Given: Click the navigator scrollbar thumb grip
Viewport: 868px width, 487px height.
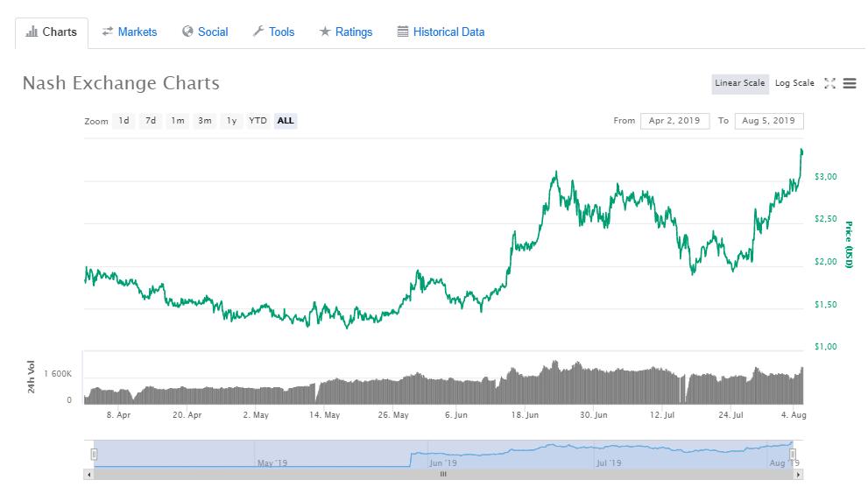Looking at the screenshot, I should (443, 474).
